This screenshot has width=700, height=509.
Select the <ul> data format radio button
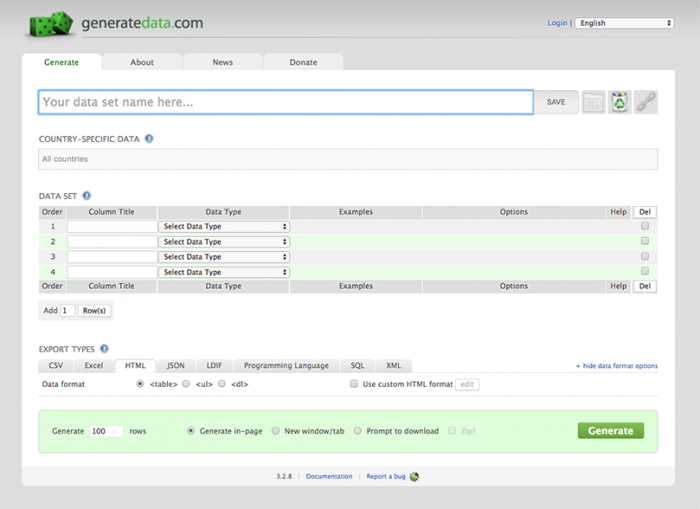[x=187, y=384]
